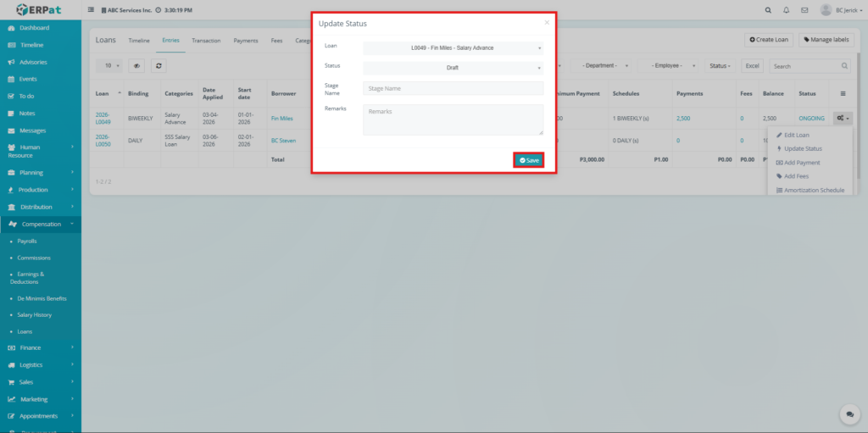Image resolution: width=868 pixels, height=433 pixels.
Task: Open the Commissions submenu item
Action: (x=33, y=258)
